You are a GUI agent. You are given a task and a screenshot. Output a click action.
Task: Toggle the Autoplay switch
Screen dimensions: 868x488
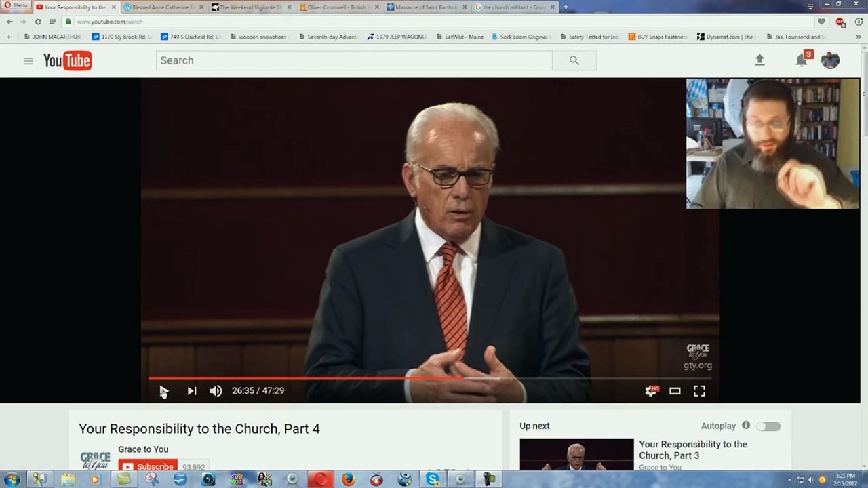[x=768, y=426]
